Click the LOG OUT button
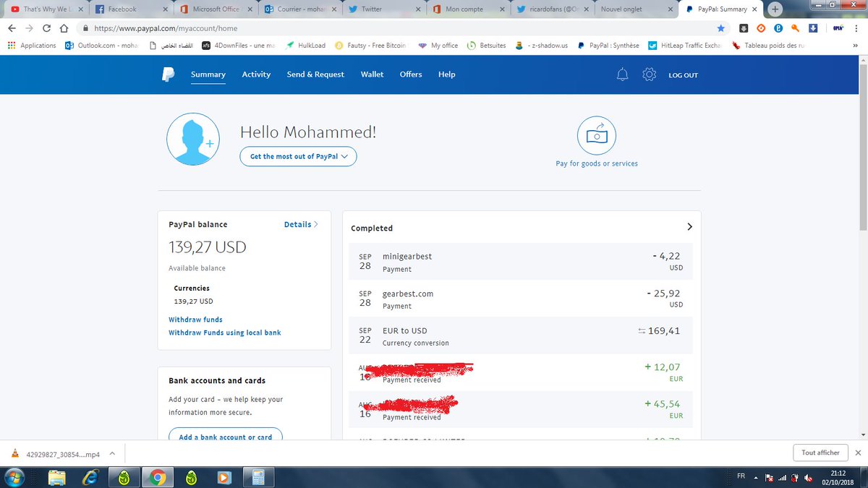The width and height of the screenshot is (868, 488). click(x=683, y=75)
